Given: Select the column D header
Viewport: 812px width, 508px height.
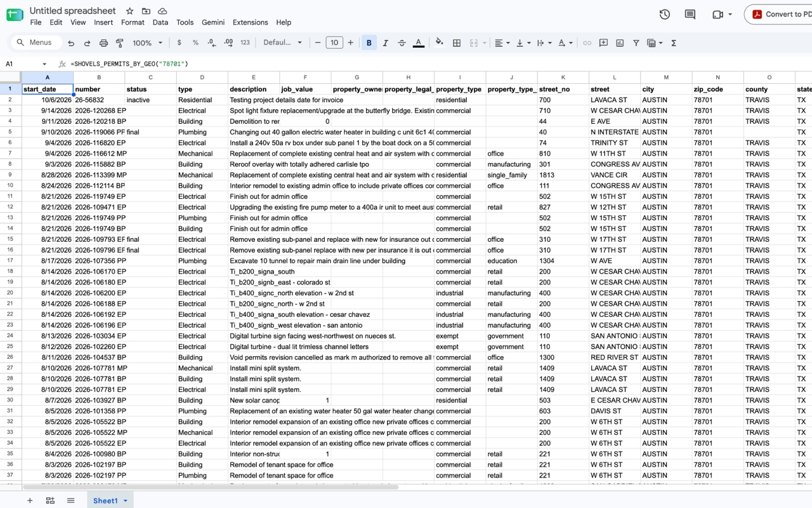Looking at the screenshot, I should 202,77.
